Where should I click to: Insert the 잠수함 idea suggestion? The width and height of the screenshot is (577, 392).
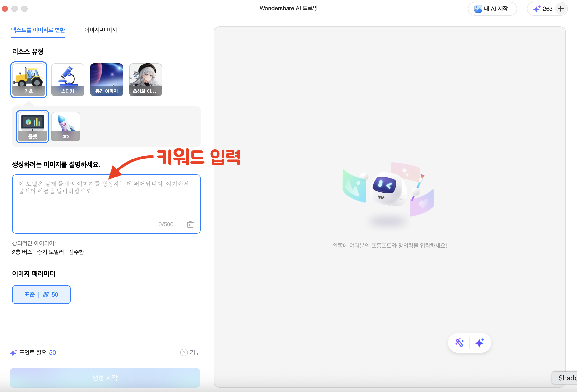tap(76, 252)
